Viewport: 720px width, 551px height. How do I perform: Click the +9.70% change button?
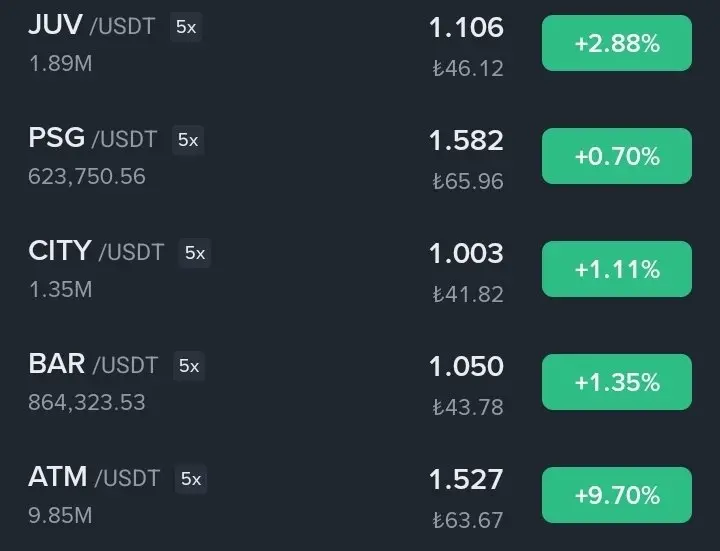pos(617,495)
